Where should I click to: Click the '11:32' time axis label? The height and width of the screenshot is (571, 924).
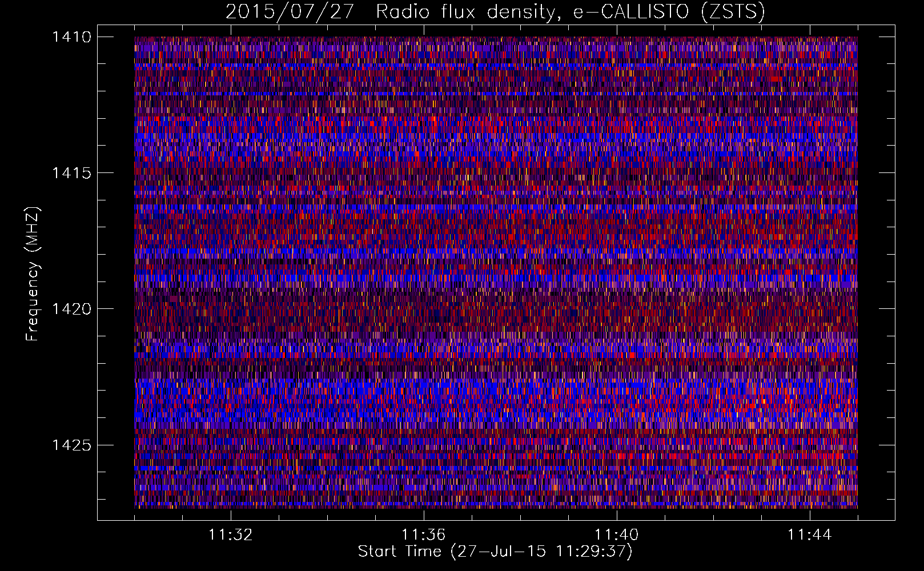click(x=231, y=535)
